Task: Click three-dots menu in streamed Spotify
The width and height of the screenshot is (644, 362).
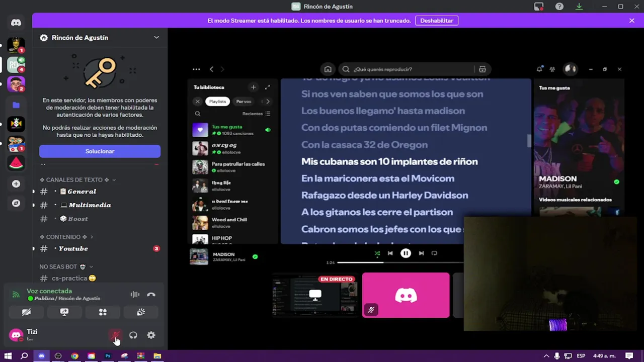Action: click(196, 69)
